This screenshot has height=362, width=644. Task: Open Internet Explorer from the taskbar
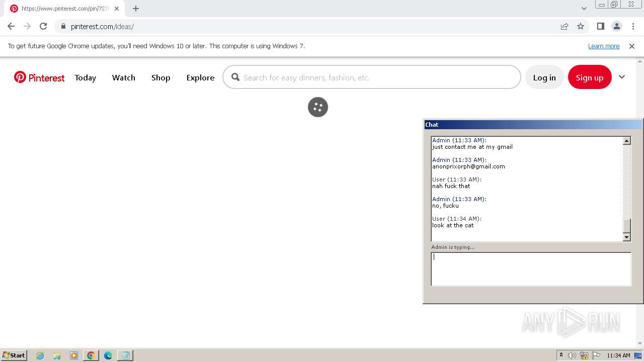point(40,355)
